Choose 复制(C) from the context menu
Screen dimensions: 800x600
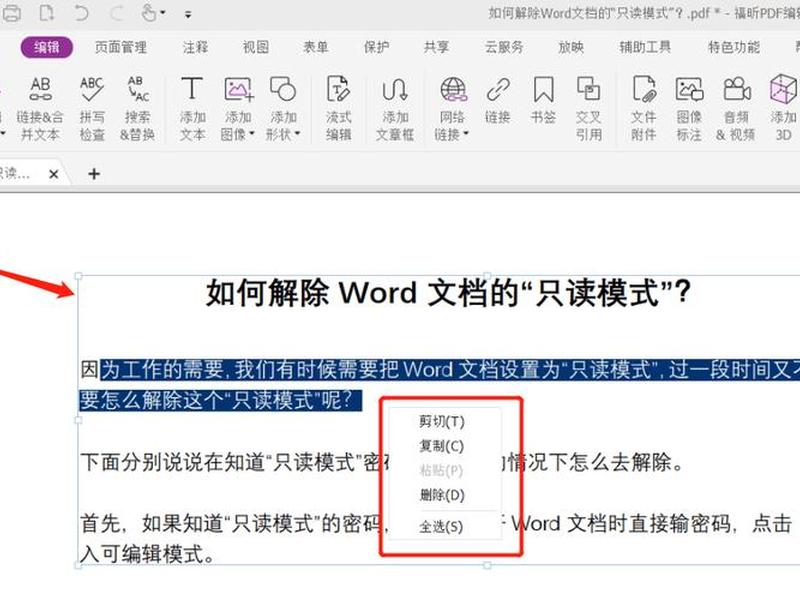(441, 446)
